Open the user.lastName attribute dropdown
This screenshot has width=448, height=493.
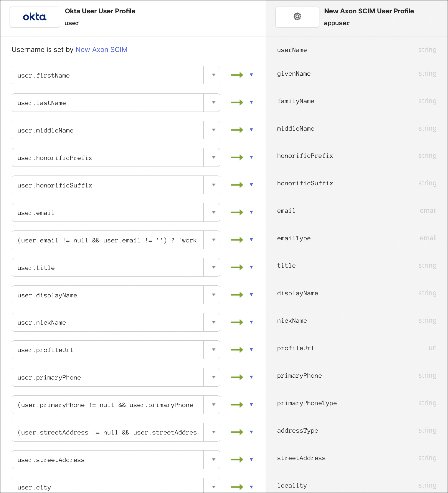click(x=213, y=103)
